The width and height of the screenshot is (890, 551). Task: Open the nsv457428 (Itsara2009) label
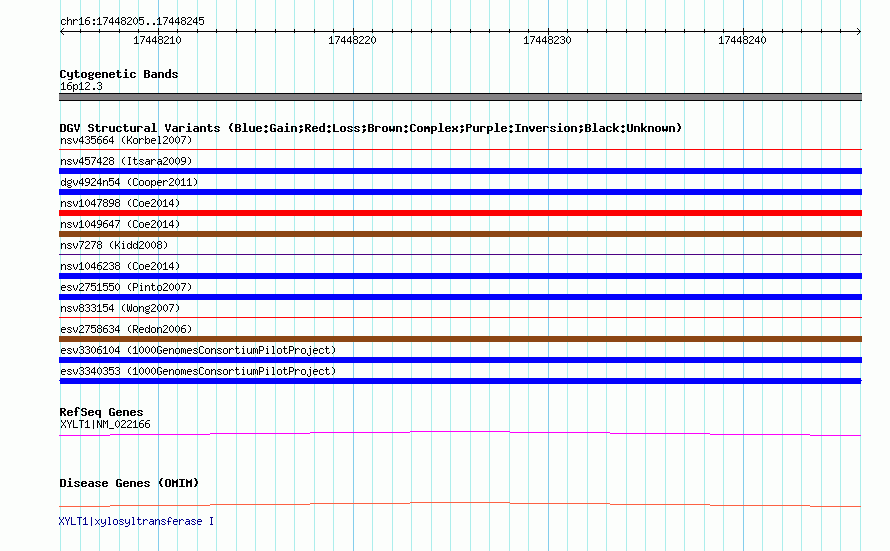tap(126, 161)
